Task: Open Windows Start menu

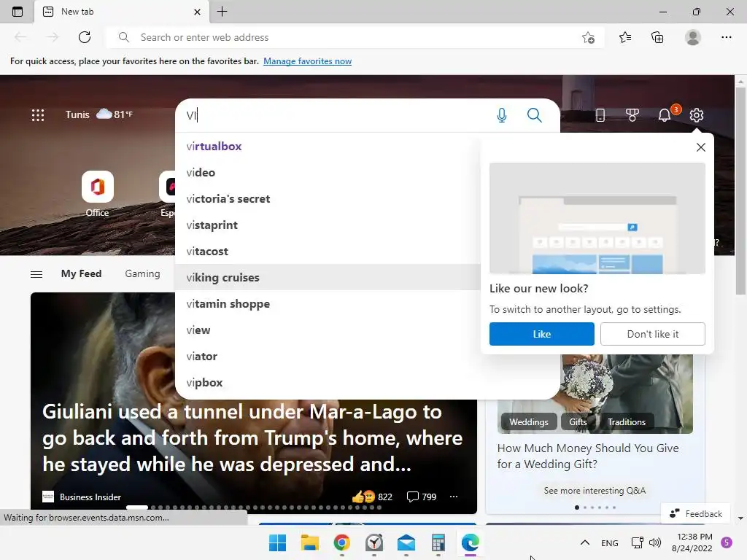Action: (x=277, y=542)
